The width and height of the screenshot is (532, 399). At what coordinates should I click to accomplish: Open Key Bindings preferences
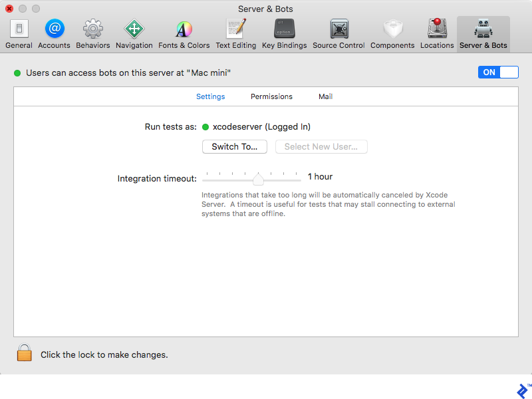(x=285, y=30)
